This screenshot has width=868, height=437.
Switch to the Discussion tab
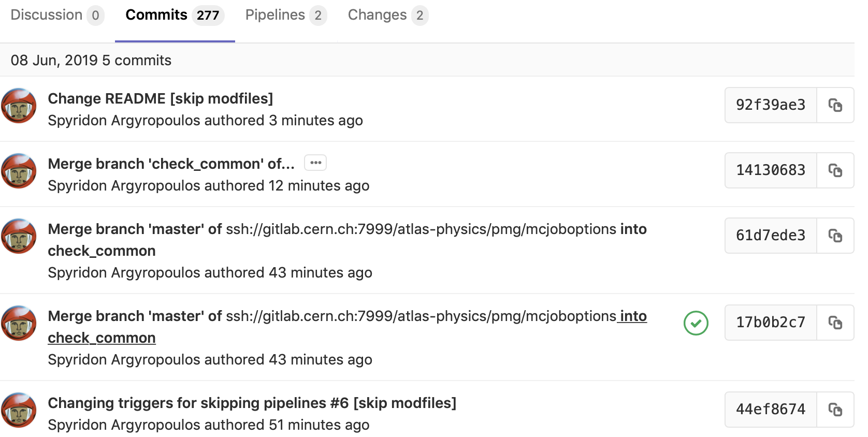click(x=57, y=15)
